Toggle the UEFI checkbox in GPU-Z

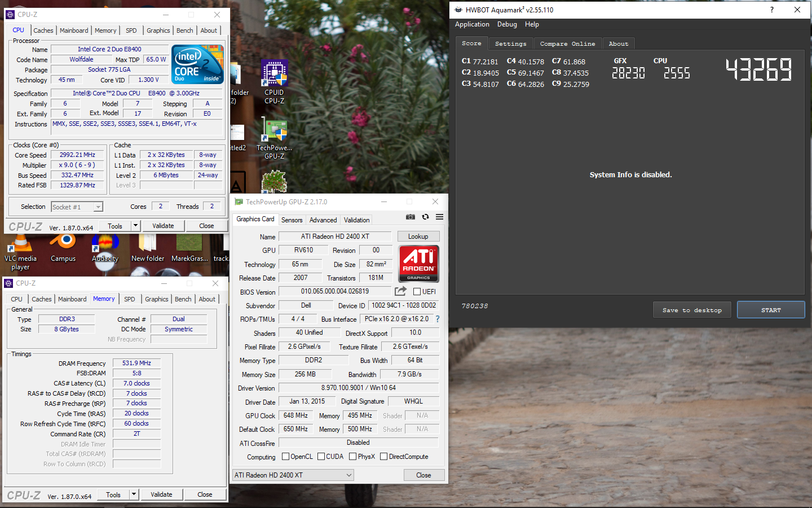[417, 291]
